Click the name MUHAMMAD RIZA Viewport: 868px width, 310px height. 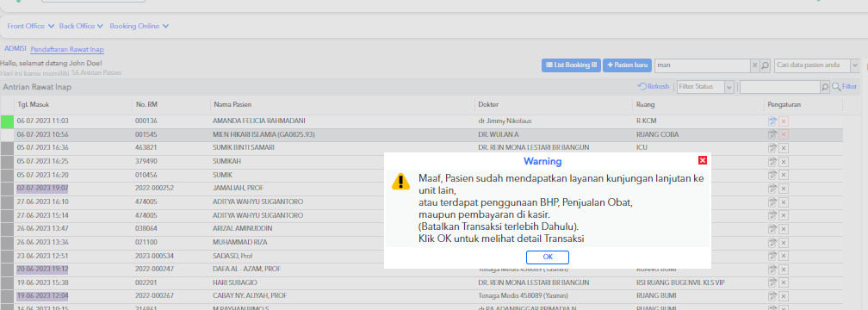click(239, 242)
